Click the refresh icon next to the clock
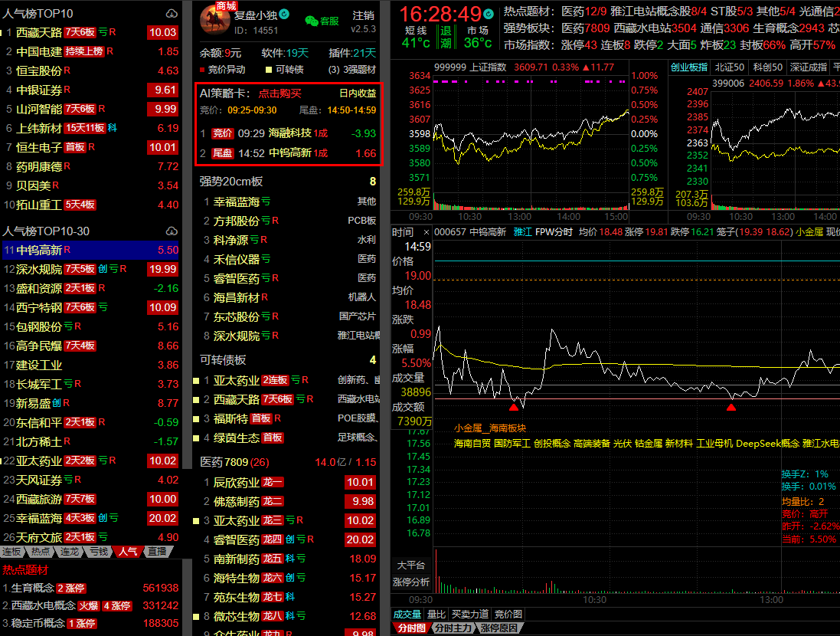 pyautogui.click(x=488, y=13)
